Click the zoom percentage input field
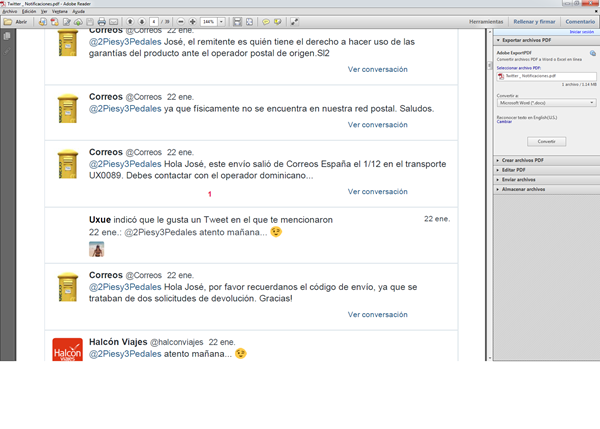The width and height of the screenshot is (600, 429). (209, 22)
